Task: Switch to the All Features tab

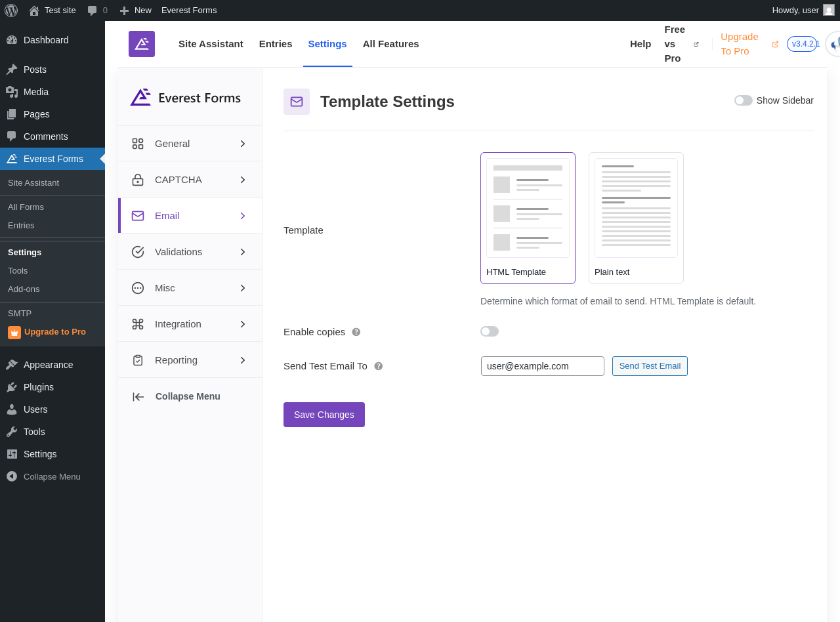Action: [390, 44]
